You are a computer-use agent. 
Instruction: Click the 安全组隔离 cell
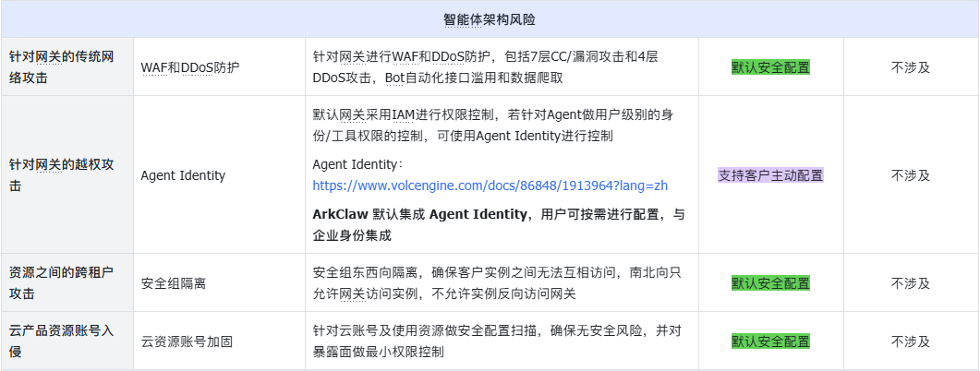click(x=173, y=283)
